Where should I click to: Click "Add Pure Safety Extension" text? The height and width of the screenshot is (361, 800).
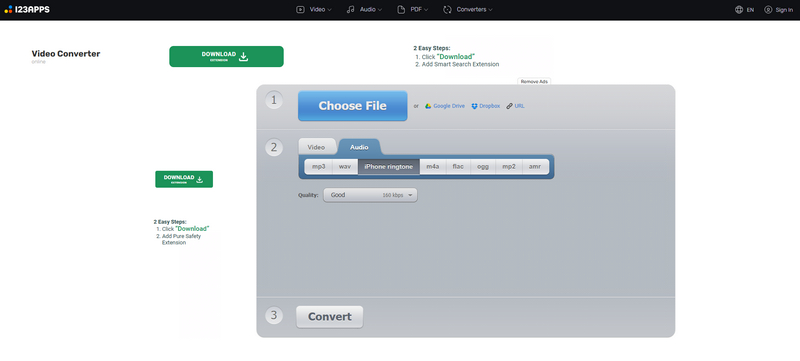click(x=182, y=240)
